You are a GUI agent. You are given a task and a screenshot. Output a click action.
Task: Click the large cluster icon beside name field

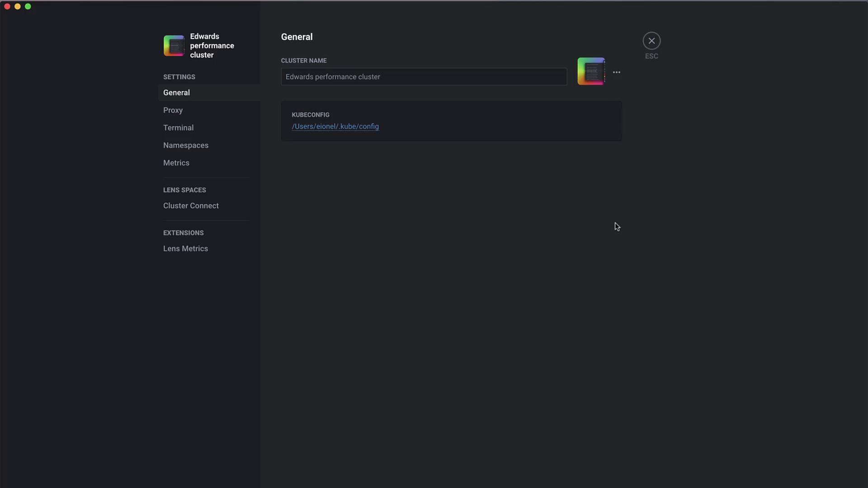point(591,71)
